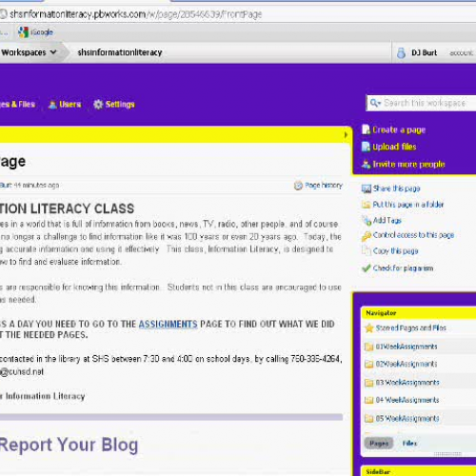The height and width of the screenshot is (476, 476).
Task: Click Share this page link
Action: click(396, 188)
